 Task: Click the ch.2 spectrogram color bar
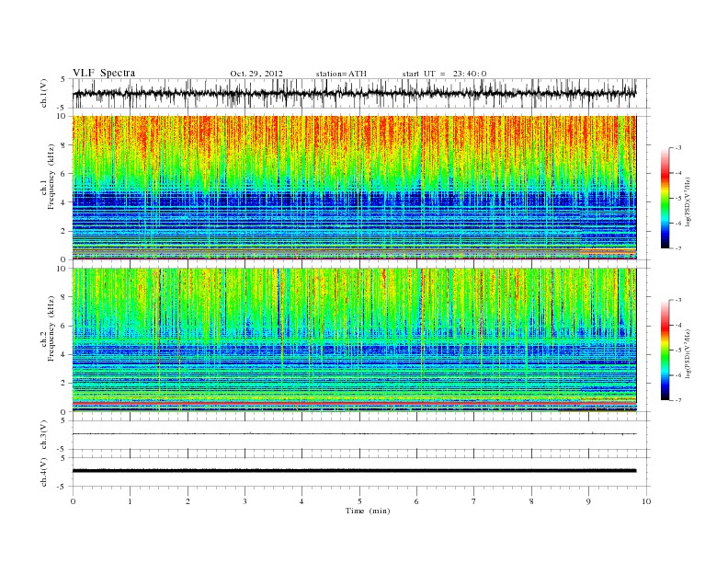[665, 350]
